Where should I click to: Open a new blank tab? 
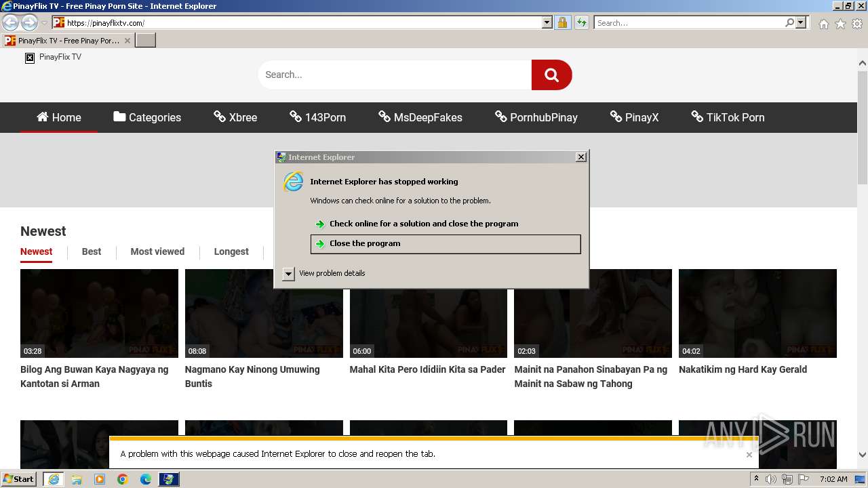click(x=146, y=41)
